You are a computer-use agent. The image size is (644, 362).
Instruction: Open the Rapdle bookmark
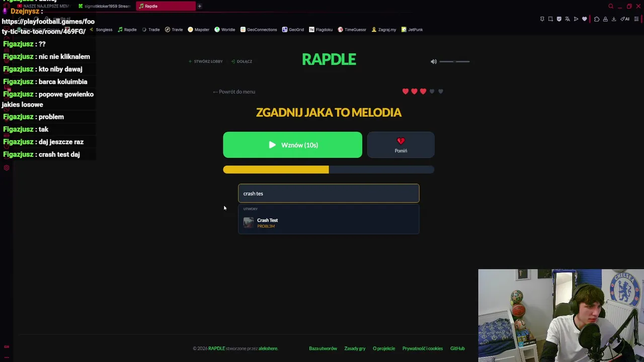tap(127, 30)
